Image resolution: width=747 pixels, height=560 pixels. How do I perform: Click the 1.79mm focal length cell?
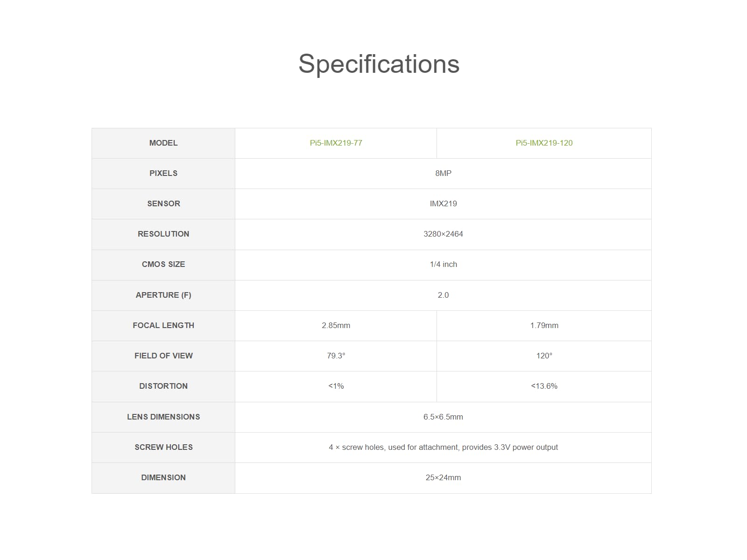tap(544, 325)
